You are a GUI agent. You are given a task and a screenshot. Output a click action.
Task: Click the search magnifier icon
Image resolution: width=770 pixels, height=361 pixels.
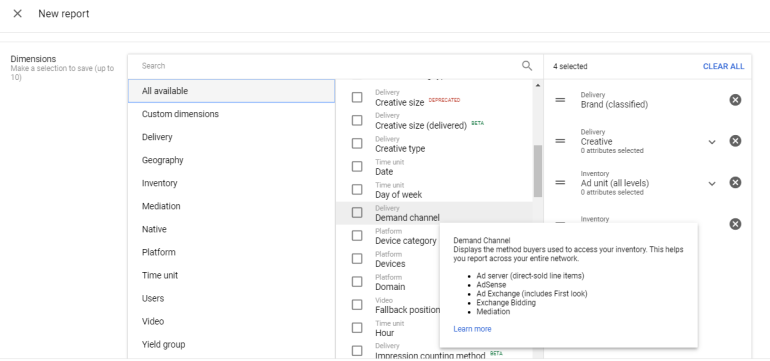[527, 66]
